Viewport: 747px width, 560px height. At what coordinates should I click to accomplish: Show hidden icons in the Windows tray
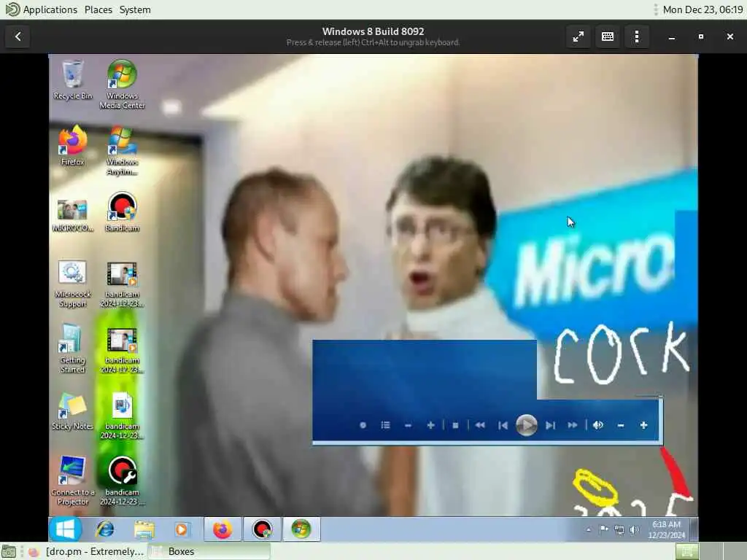pyautogui.click(x=589, y=529)
